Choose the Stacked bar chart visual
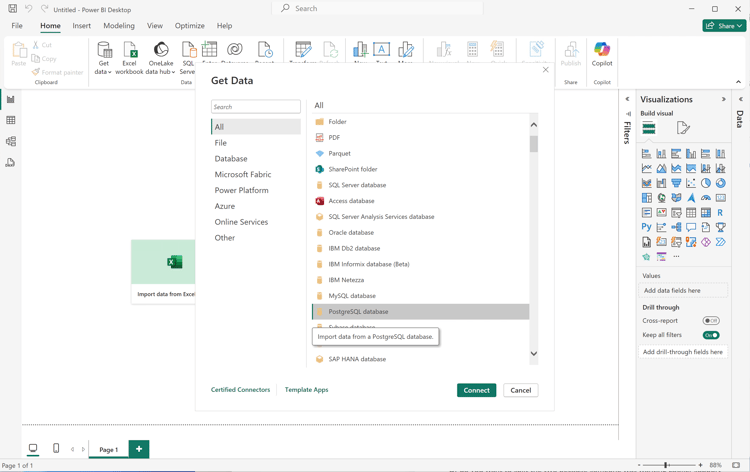The height and width of the screenshot is (472, 750). (647, 154)
